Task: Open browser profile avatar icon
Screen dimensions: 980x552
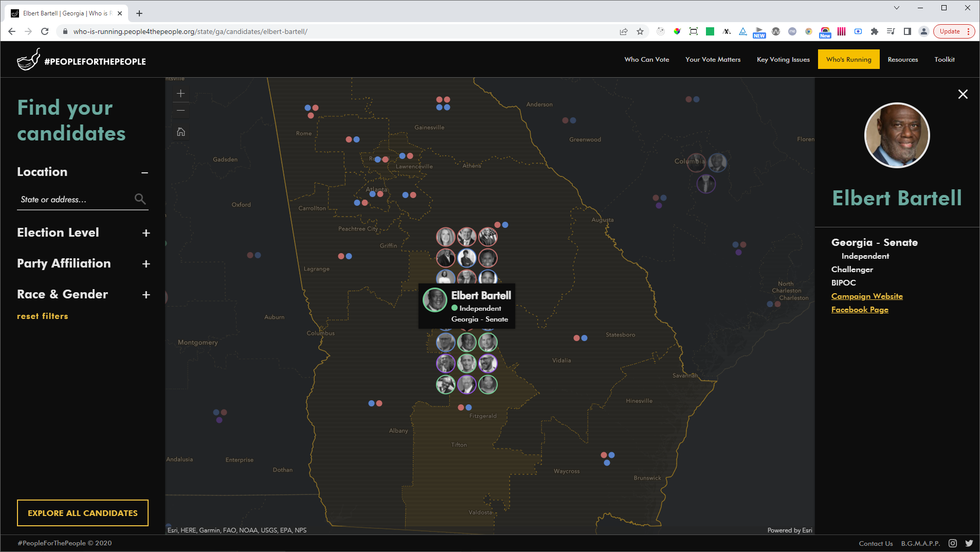Action: tap(923, 31)
